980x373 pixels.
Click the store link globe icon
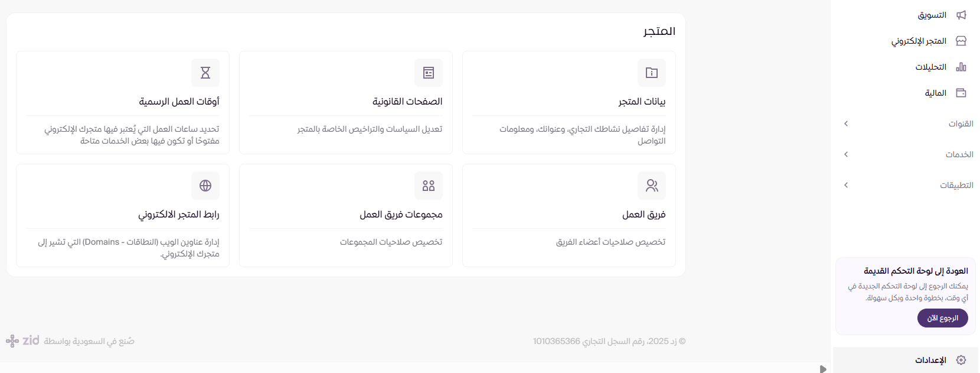[205, 186]
